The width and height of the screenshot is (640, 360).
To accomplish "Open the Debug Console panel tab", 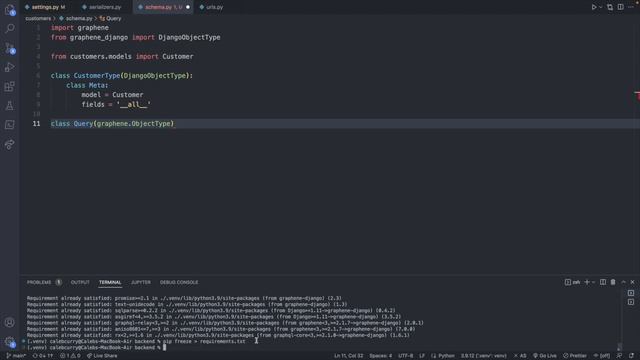I will click(179, 282).
